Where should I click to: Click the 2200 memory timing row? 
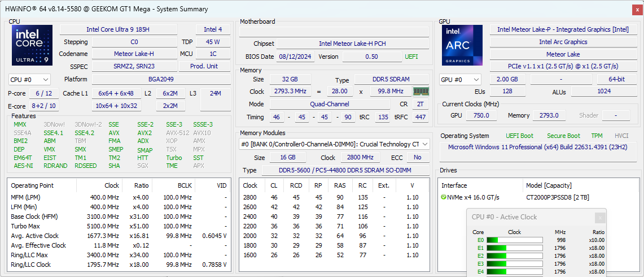[x=334, y=226]
